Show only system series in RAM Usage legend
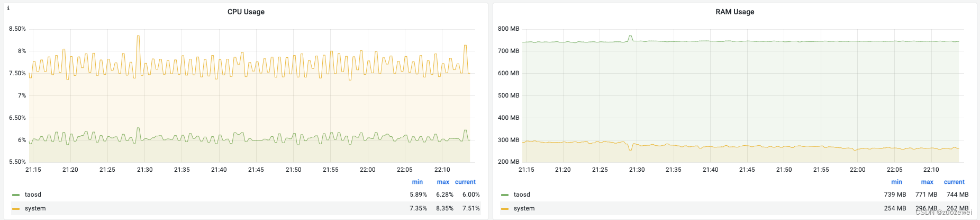The width and height of the screenshot is (980, 220). pos(524,209)
